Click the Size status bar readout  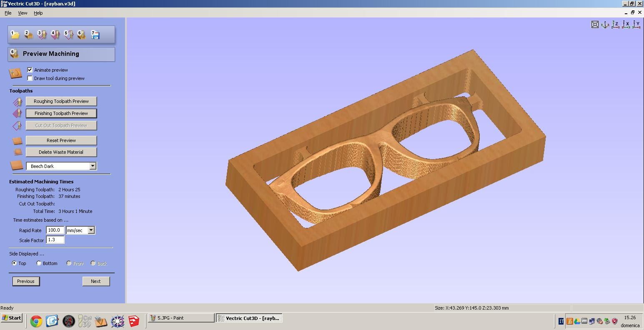[471, 308]
